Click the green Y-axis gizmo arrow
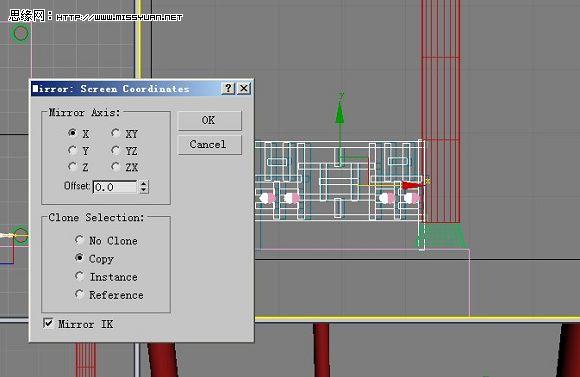This screenshot has height=377, width=580. (x=340, y=113)
